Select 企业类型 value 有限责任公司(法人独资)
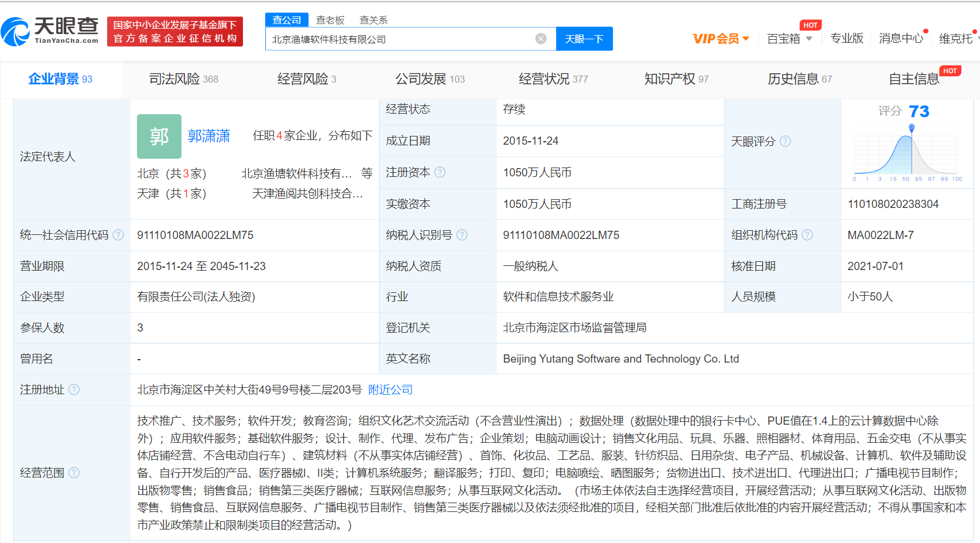The width and height of the screenshot is (980, 543). point(196,296)
